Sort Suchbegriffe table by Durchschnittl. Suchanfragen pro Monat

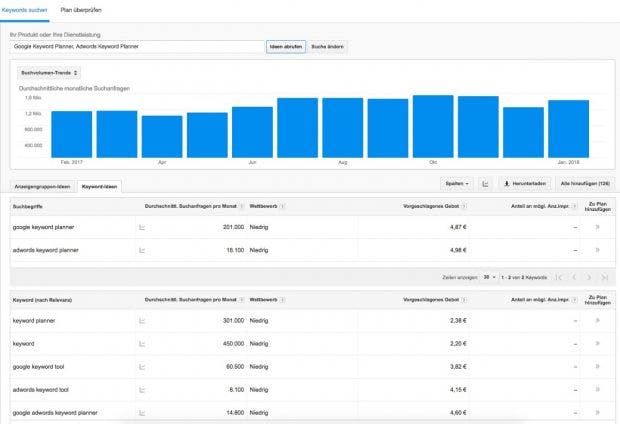(x=191, y=206)
